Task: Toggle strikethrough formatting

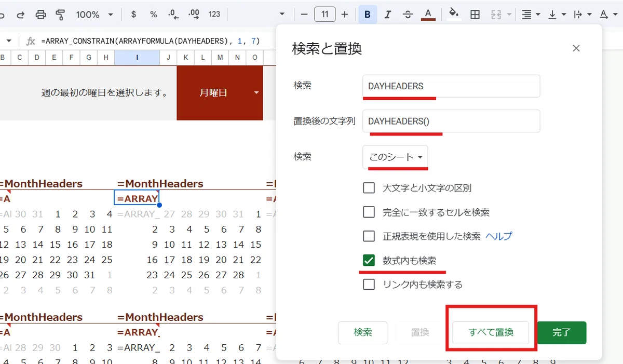Action: [x=408, y=15]
